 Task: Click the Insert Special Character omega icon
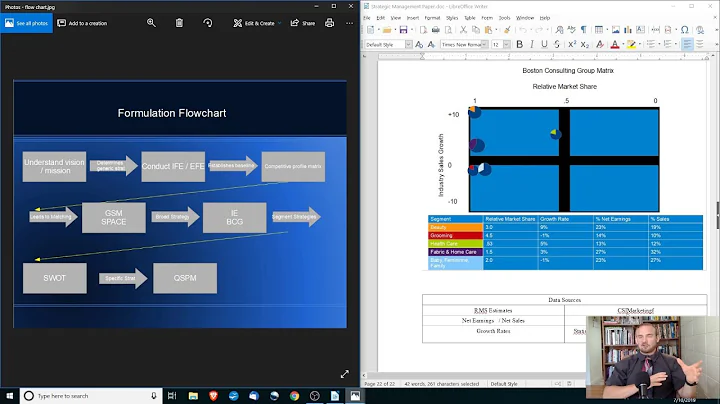pyautogui.click(x=685, y=30)
